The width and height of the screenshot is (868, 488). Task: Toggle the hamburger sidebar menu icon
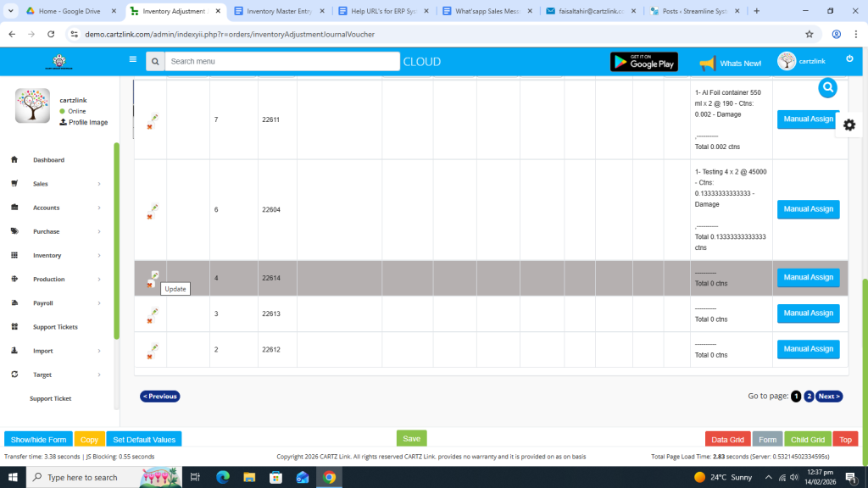[132, 60]
